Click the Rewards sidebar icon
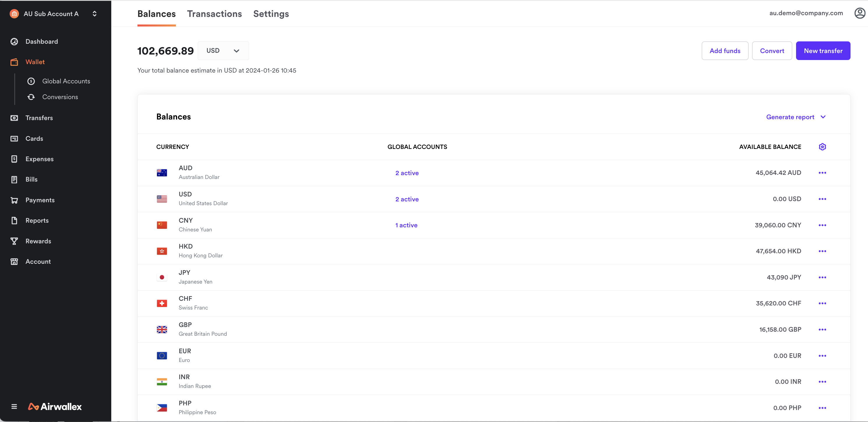The image size is (868, 422). pos(15,241)
